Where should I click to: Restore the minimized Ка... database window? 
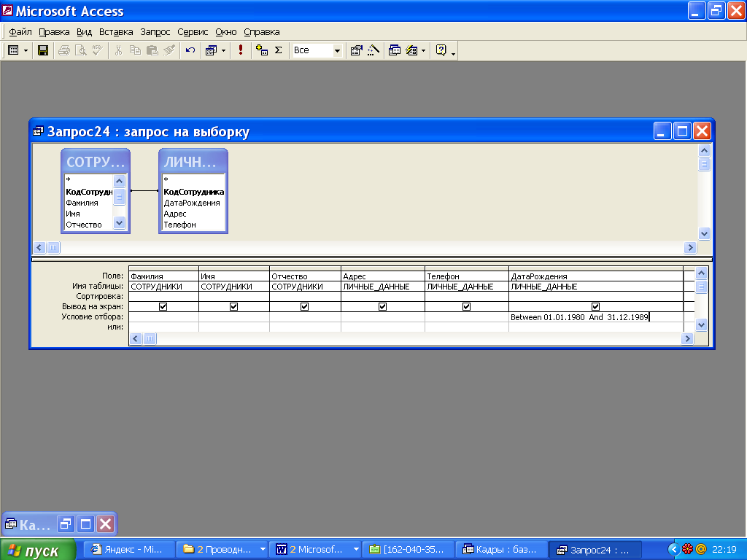pos(66,525)
